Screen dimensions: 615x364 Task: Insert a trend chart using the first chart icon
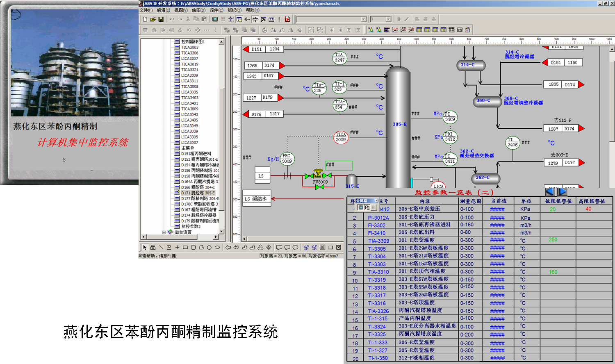395,30
